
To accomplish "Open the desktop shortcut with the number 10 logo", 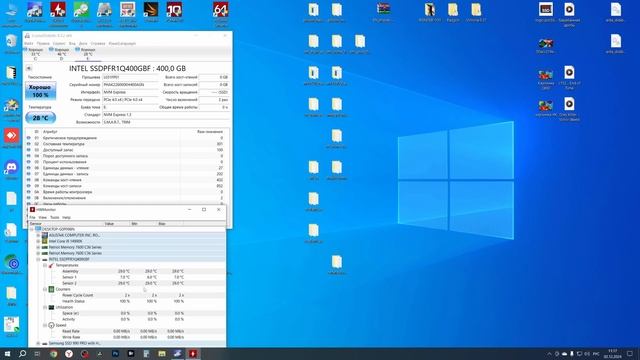I will (x=174, y=10).
